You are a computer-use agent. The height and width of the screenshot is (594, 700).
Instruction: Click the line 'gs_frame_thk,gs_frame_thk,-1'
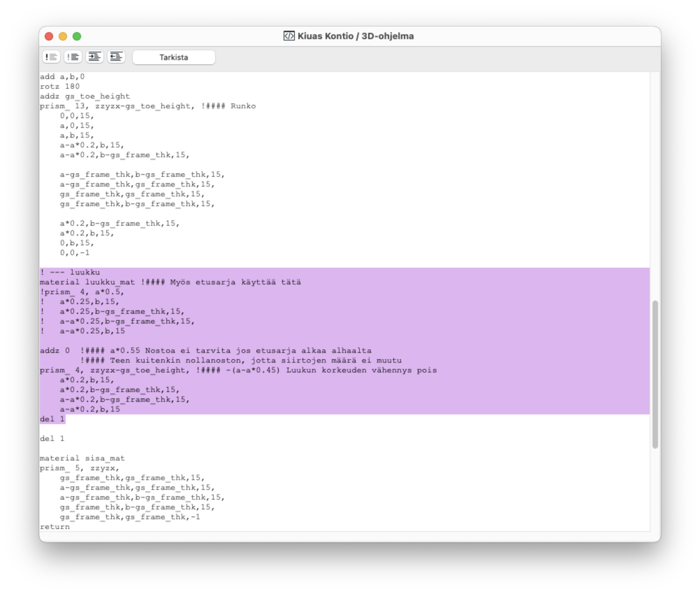pyautogui.click(x=130, y=517)
